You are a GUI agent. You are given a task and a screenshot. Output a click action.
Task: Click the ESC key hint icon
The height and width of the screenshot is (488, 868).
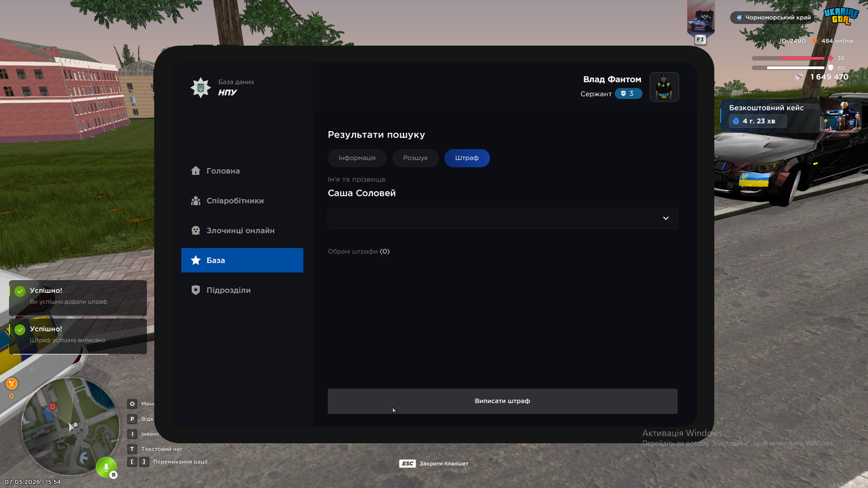408,464
